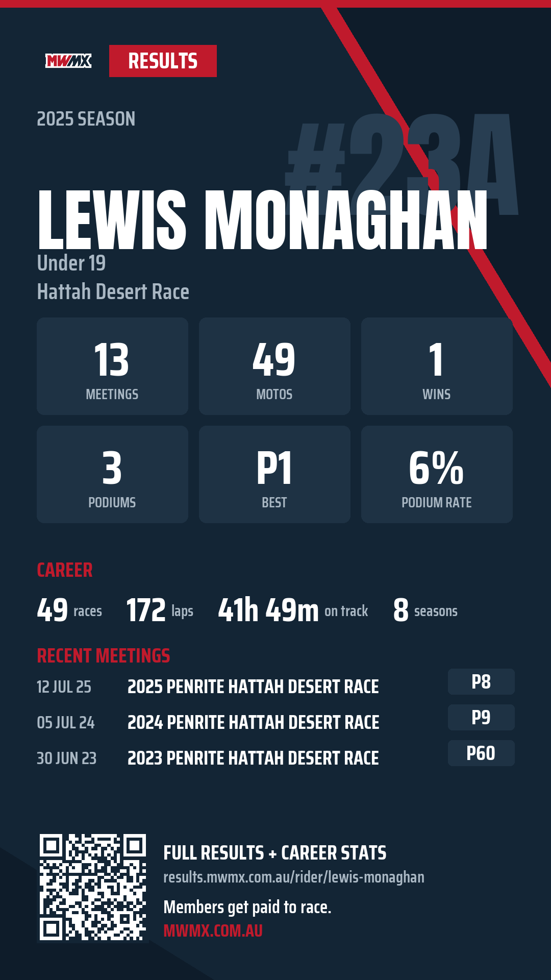Viewport: 551px width, 980px height.
Task: Click the P9 result badge
Action: tap(481, 717)
